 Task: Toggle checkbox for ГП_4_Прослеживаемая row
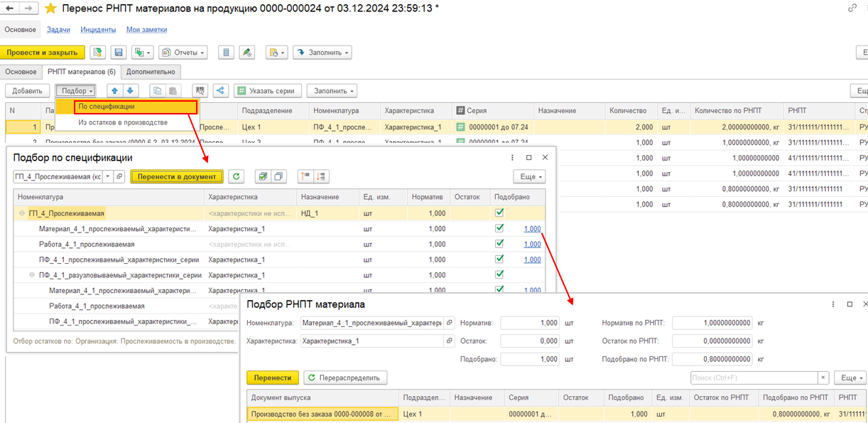[x=499, y=213]
